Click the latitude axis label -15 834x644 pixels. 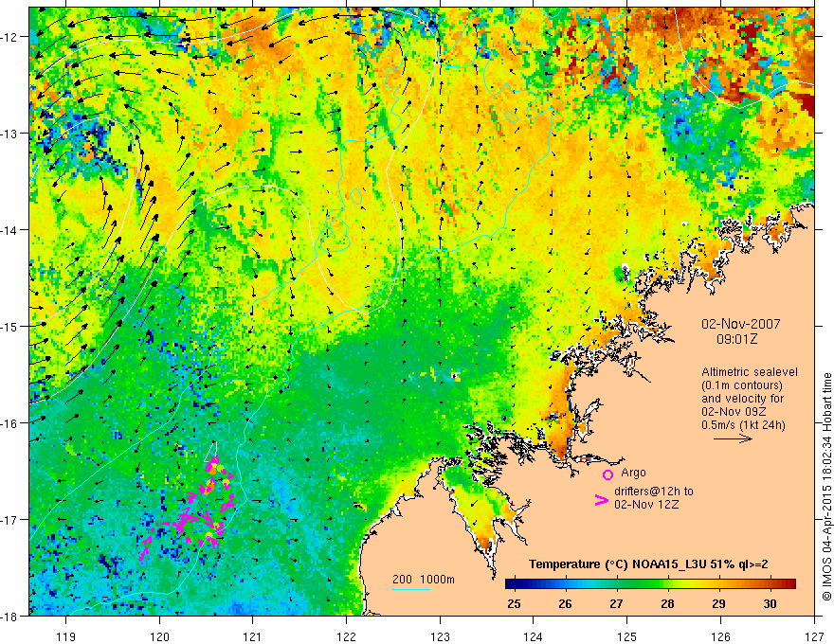[x=10, y=326]
